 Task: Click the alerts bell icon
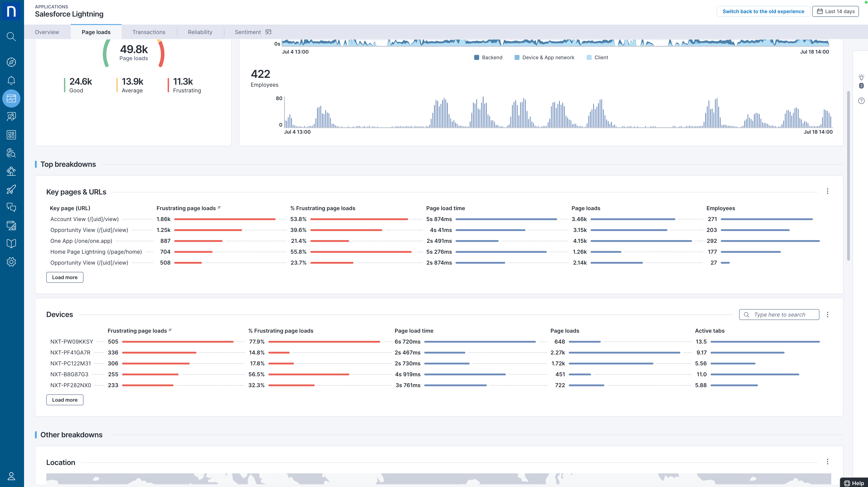click(x=11, y=80)
